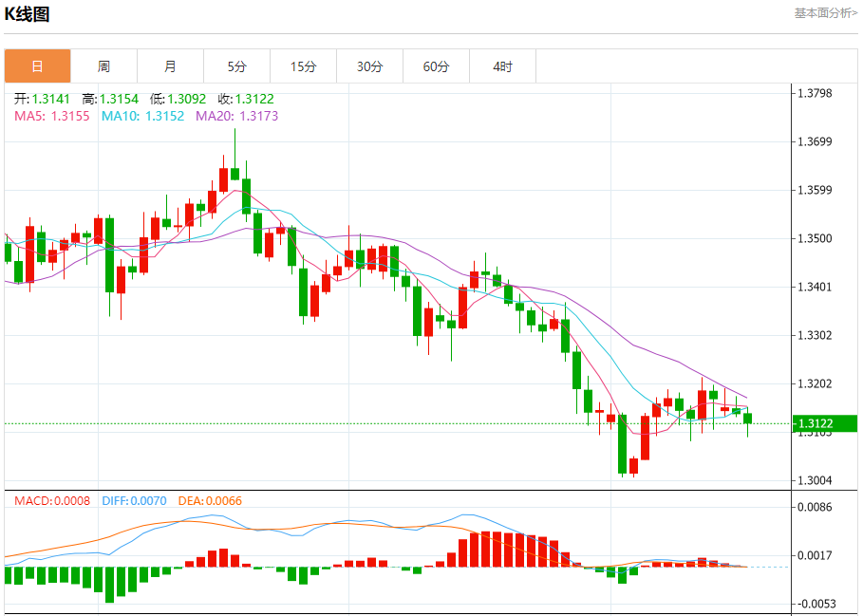863x616 pixels.
Task: Click the DIFF: 0.0070 label
Action: coord(134,500)
